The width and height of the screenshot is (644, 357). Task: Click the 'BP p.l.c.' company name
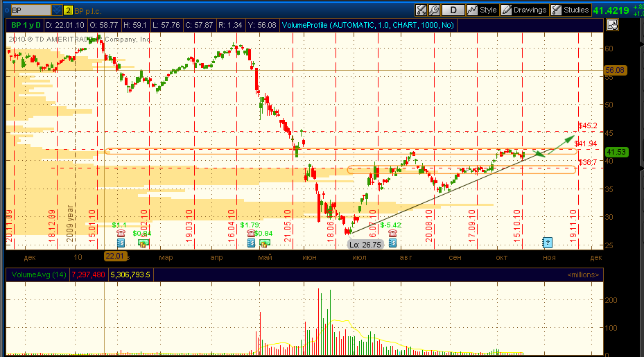[88, 11]
